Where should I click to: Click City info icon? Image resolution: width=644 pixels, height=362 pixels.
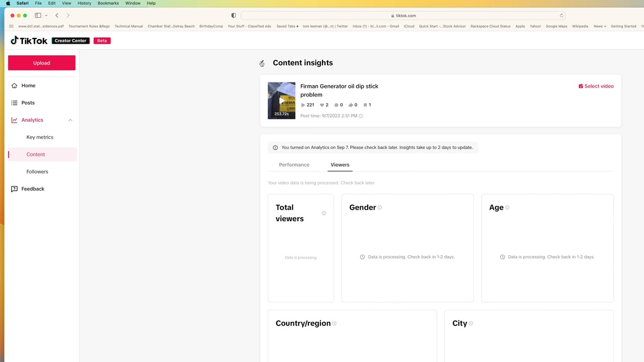[x=471, y=323]
